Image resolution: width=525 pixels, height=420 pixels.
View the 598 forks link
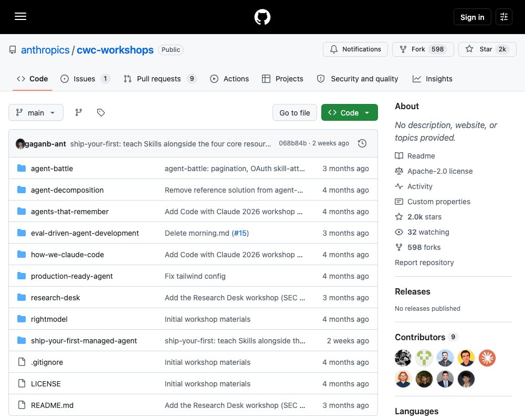coord(417,247)
